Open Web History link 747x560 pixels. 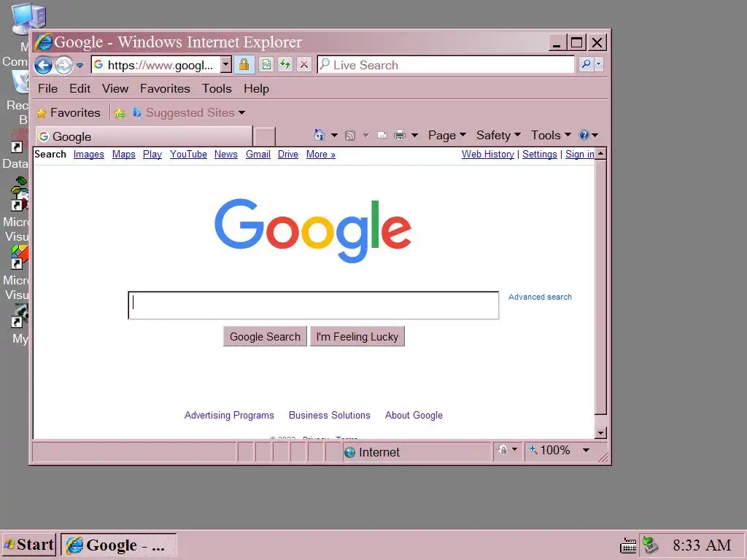pos(488,155)
